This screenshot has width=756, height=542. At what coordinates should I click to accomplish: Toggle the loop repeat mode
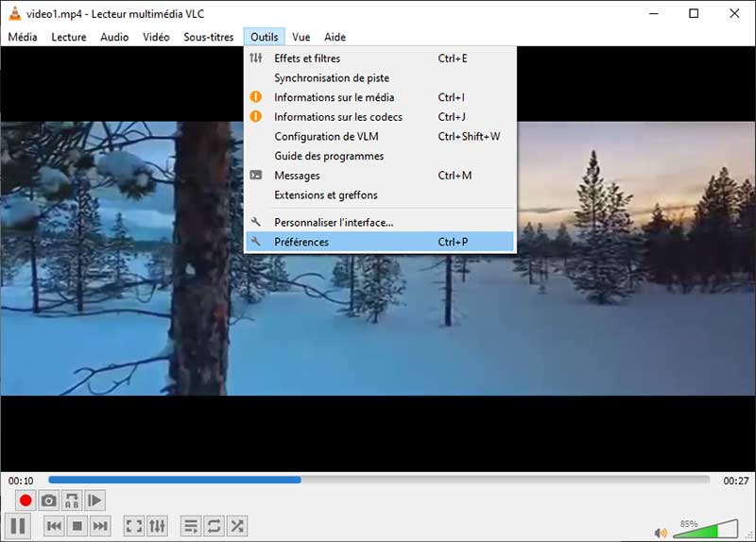214,525
